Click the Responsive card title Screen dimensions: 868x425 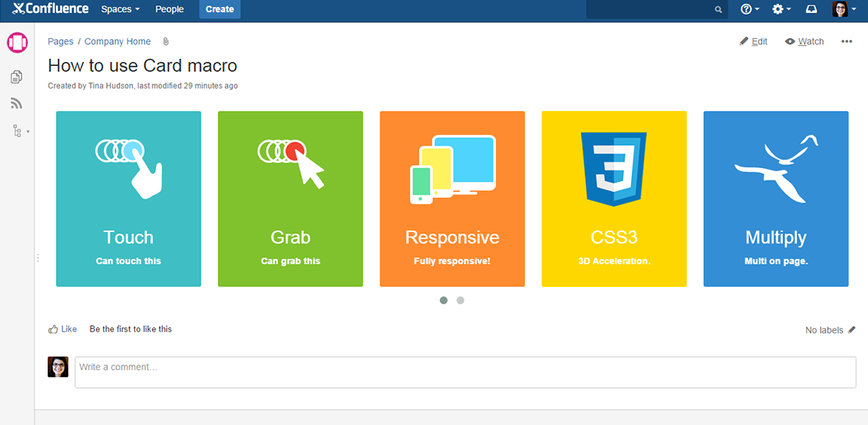click(453, 237)
